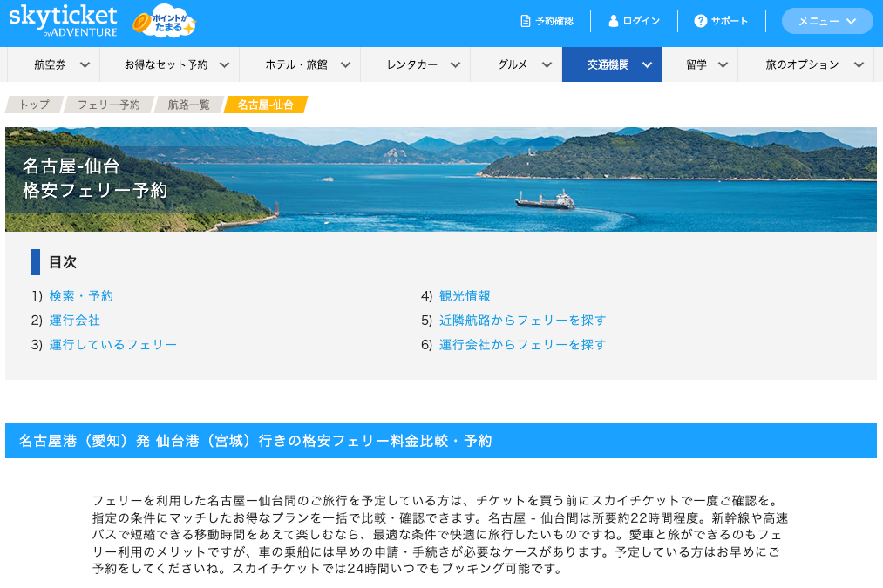Open the レンタカー navigation menu
The width and height of the screenshot is (883, 588).
[423, 64]
